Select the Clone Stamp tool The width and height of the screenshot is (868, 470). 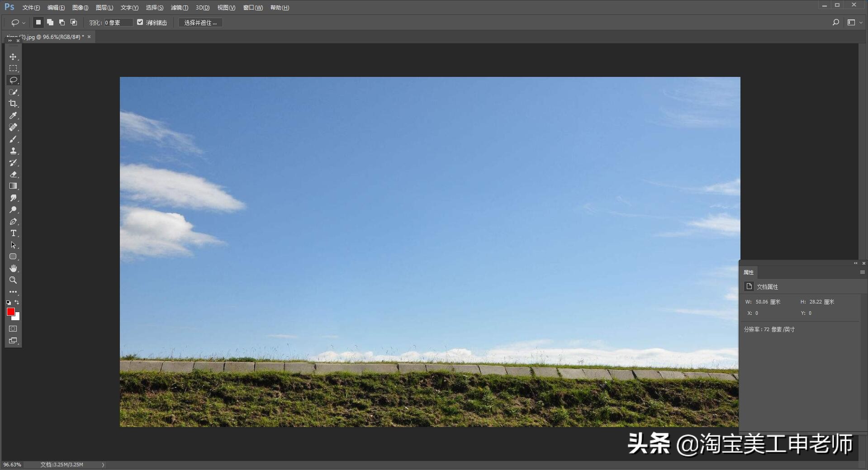click(x=13, y=151)
